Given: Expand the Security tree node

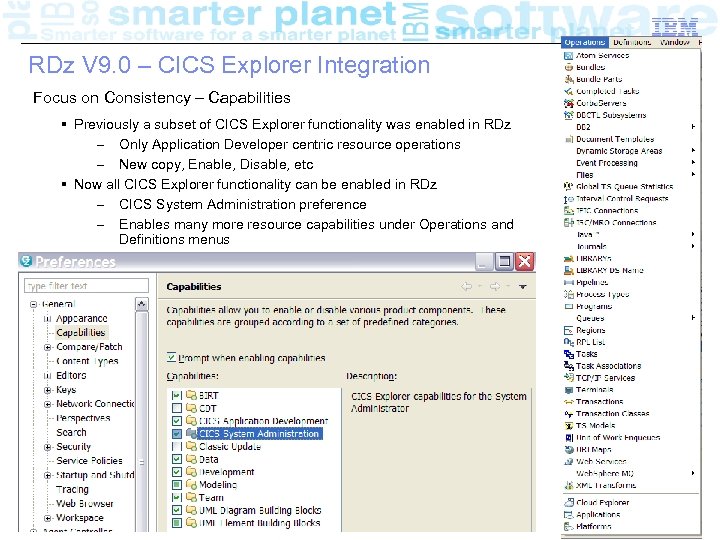Looking at the screenshot, I should [x=47, y=447].
